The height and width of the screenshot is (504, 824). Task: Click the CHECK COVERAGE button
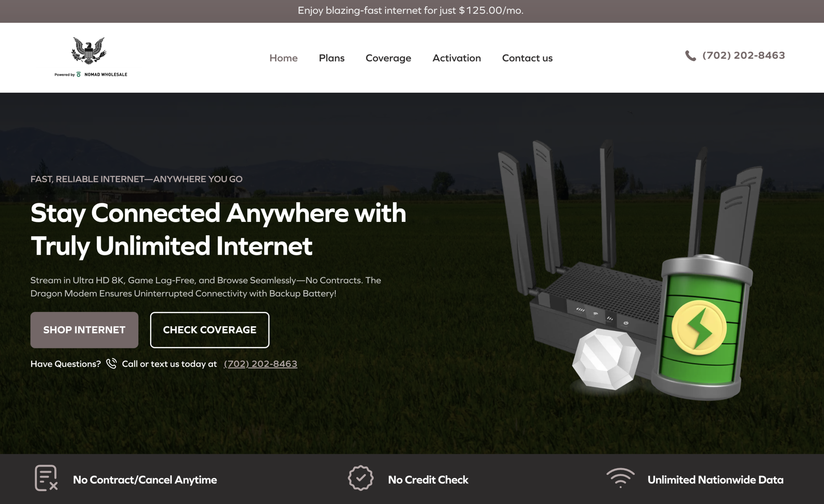point(210,330)
